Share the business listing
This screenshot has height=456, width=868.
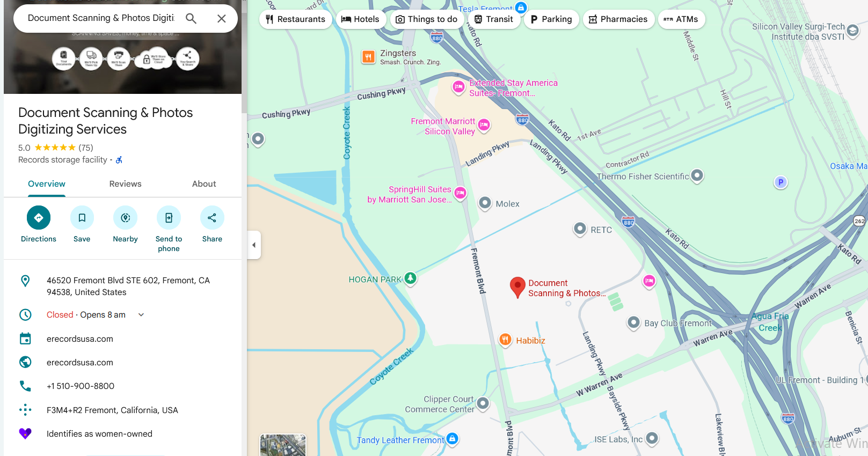[212, 218]
